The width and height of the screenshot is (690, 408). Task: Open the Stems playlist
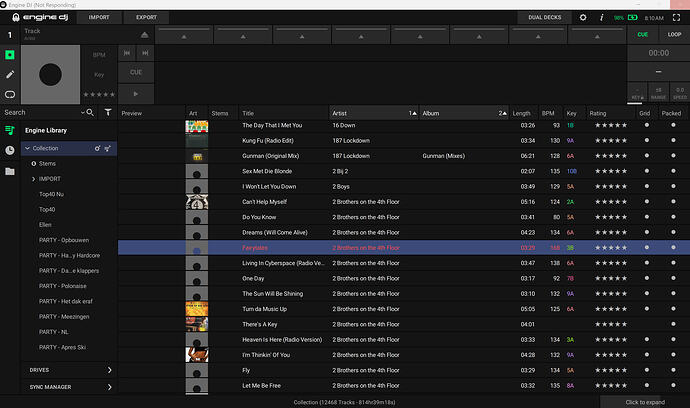[47, 164]
